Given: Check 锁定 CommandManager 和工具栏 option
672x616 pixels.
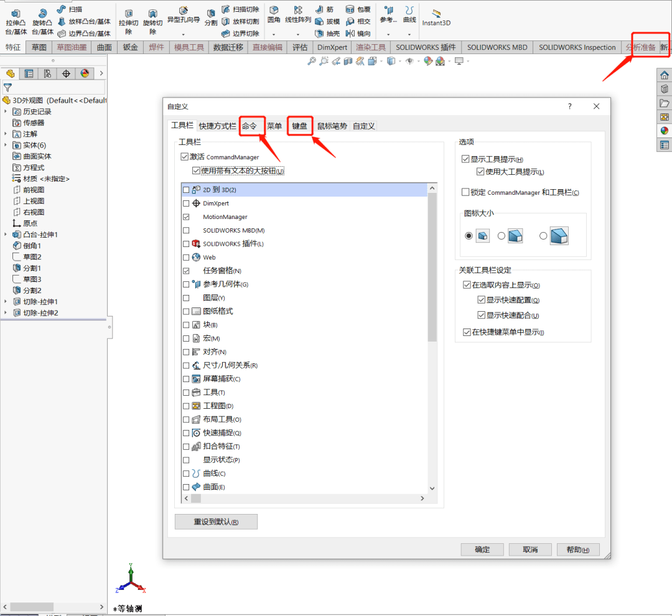Looking at the screenshot, I should [x=465, y=192].
